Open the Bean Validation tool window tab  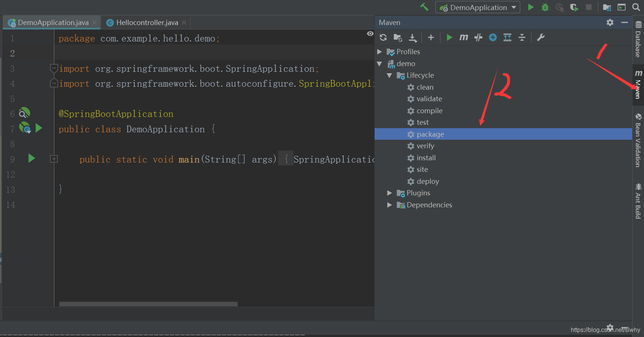[x=638, y=140]
